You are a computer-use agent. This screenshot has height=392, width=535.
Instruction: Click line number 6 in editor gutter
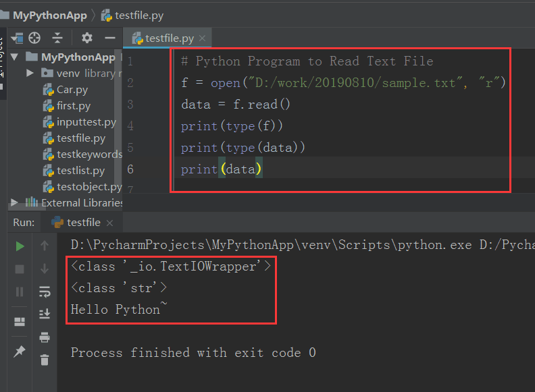click(x=130, y=169)
